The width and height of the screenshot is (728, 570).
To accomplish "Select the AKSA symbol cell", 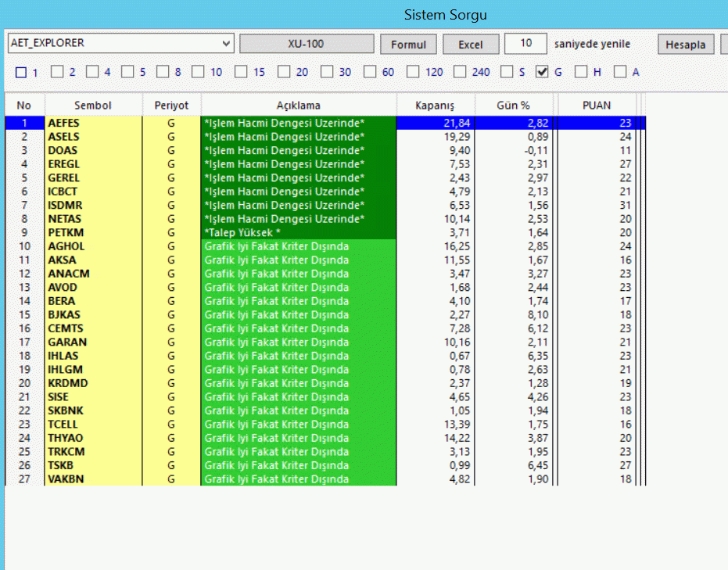I will tap(93, 260).
